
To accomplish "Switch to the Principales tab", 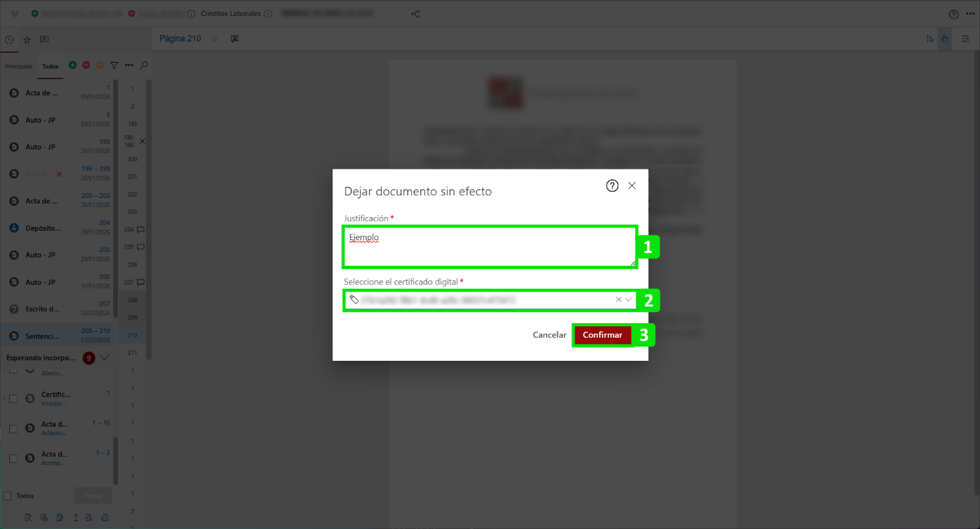I will pyautogui.click(x=18, y=67).
